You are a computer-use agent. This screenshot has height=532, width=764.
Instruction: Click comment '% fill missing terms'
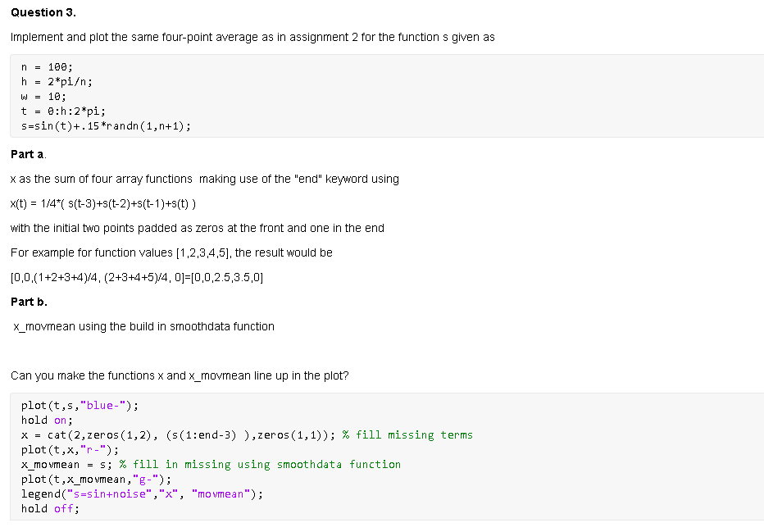pos(407,435)
